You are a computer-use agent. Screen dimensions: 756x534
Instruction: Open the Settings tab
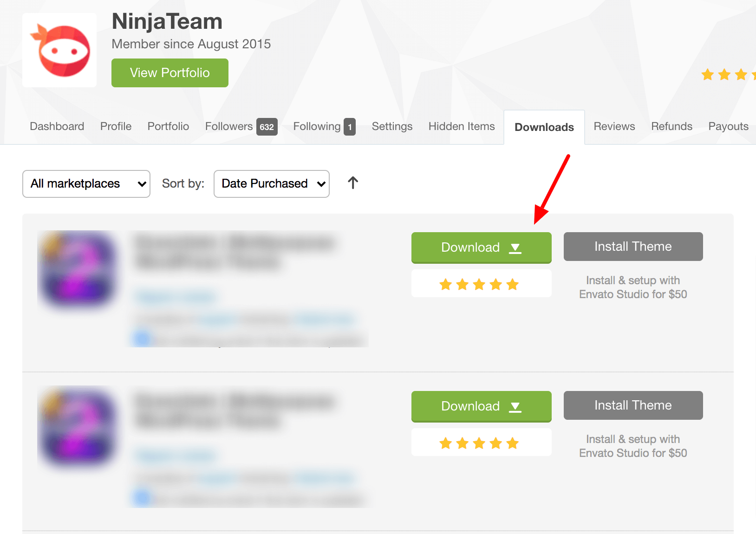click(392, 126)
